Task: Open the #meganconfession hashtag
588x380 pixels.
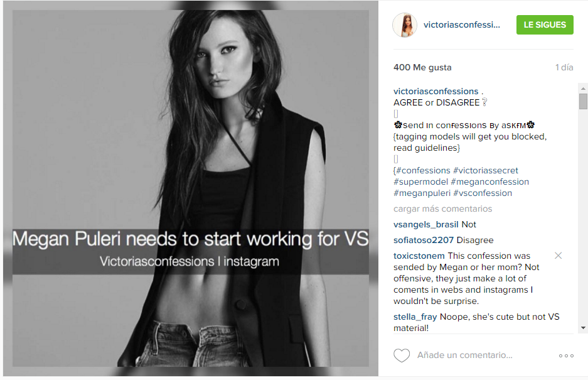Action: [x=489, y=182]
